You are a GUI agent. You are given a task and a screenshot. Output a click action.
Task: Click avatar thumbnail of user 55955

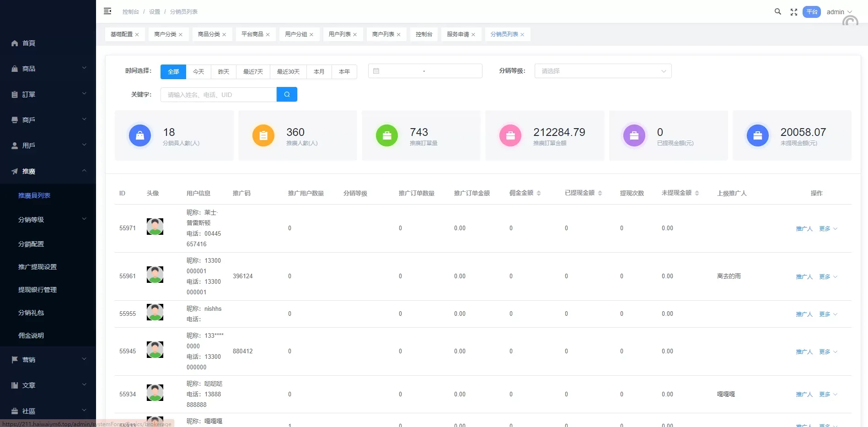pos(155,312)
